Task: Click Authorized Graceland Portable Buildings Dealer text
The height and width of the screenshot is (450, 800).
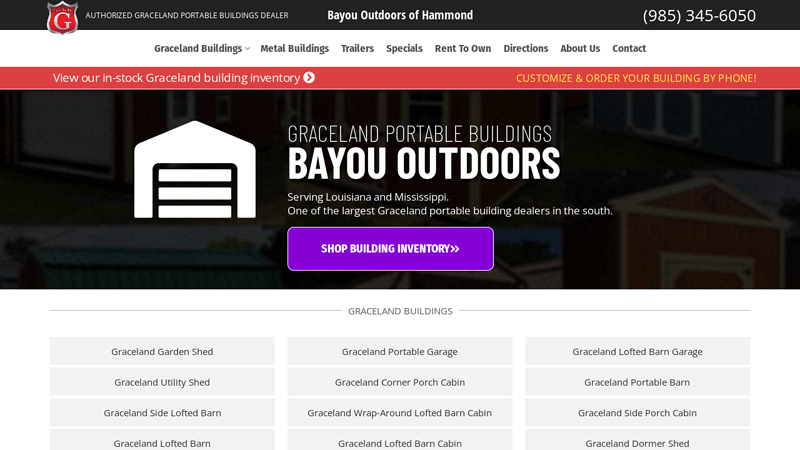Action: tap(187, 15)
